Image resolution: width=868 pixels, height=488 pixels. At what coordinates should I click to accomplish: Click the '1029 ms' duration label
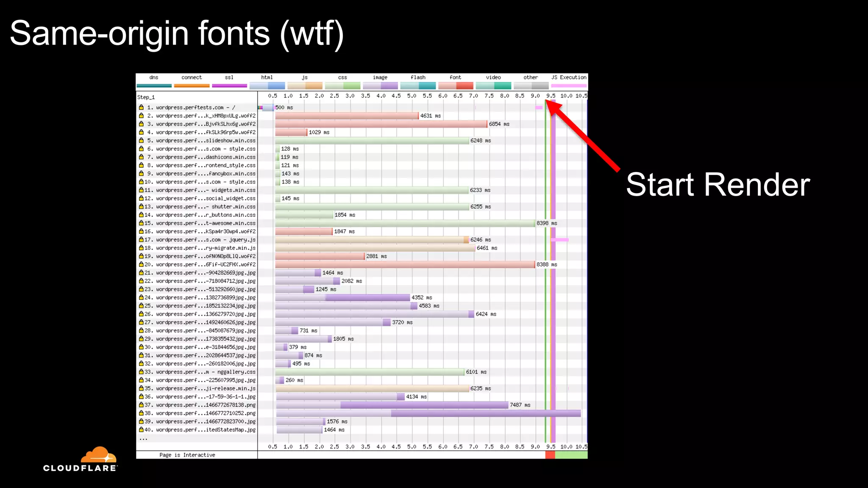point(319,132)
